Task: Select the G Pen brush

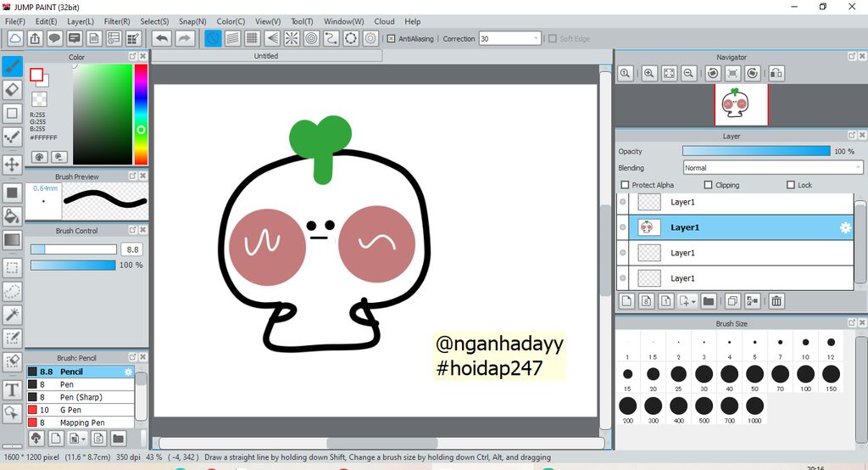Action: click(81, 410)
